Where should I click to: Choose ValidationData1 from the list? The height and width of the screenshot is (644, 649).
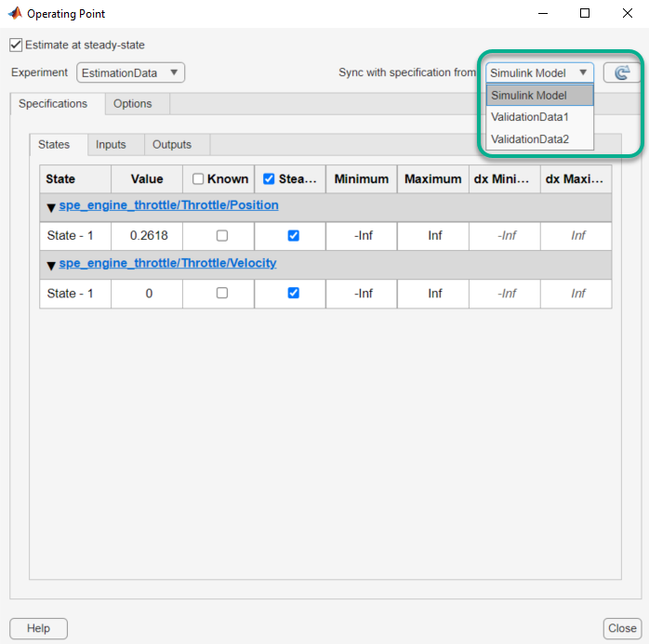point(539,117)
